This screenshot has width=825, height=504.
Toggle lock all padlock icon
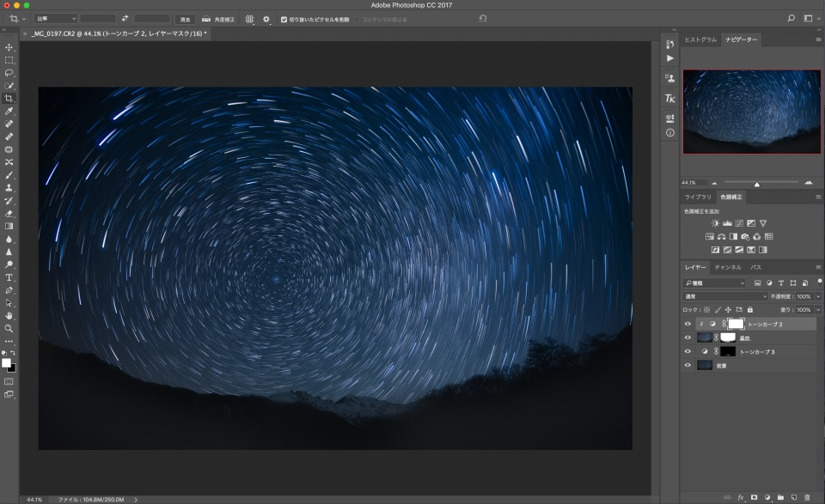point(749,310)
